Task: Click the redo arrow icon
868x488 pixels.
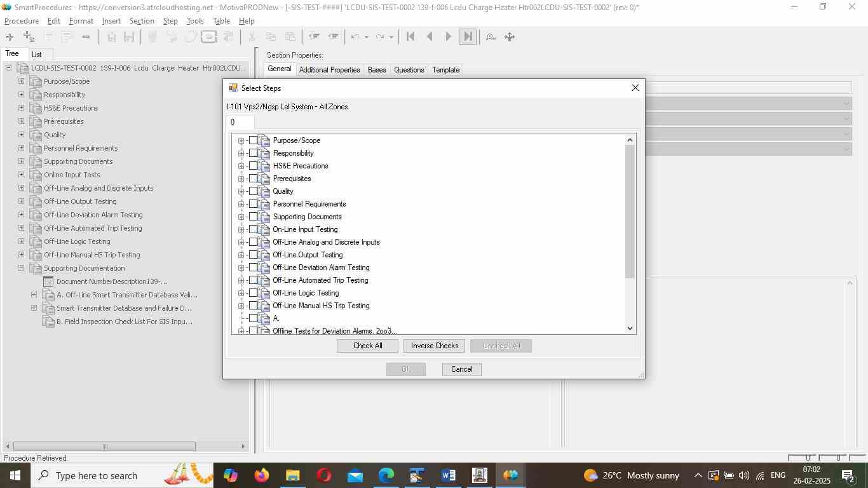Action: click(381, 37)
